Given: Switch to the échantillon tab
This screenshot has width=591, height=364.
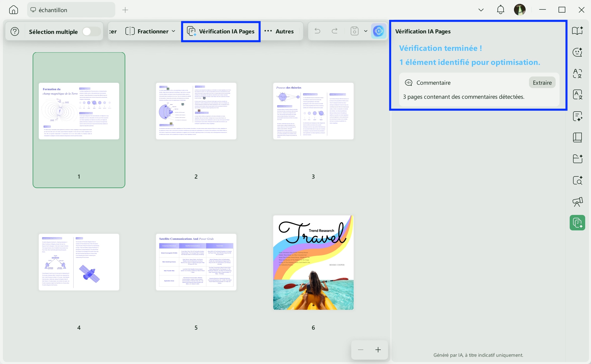Looking at the screenshot, I should 71,10.
